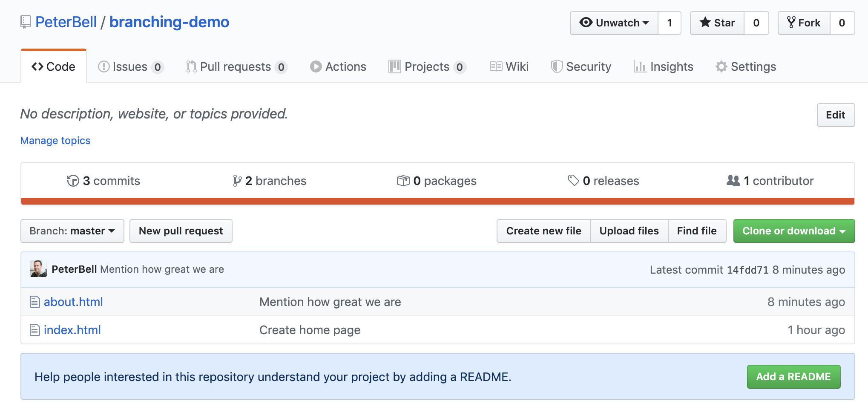
Task: Click the orange language breakdown bar
Action: coord(438,201)
